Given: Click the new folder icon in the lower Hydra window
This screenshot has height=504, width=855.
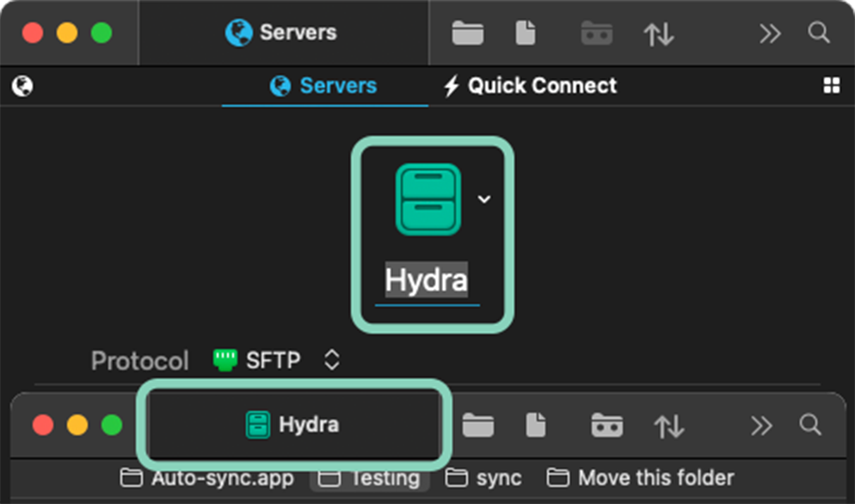Looking at the screenshot, I should point(478,425).
